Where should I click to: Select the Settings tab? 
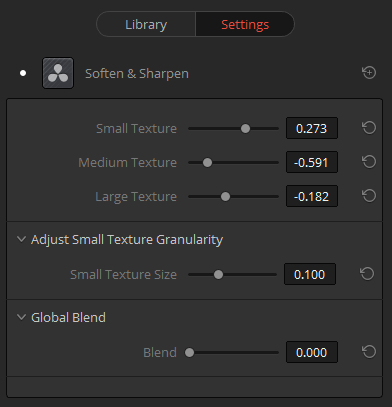tap(245, 24)
